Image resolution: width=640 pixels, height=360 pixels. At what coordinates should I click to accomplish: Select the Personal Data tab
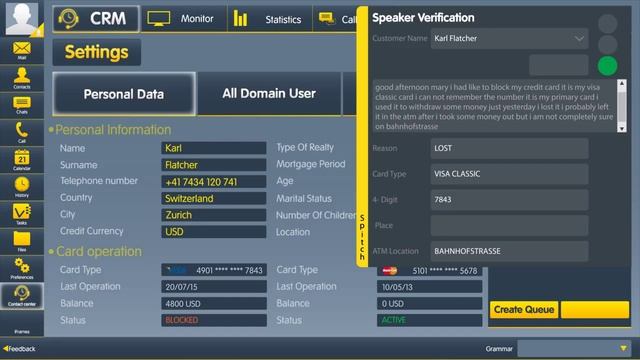(124, 94)
